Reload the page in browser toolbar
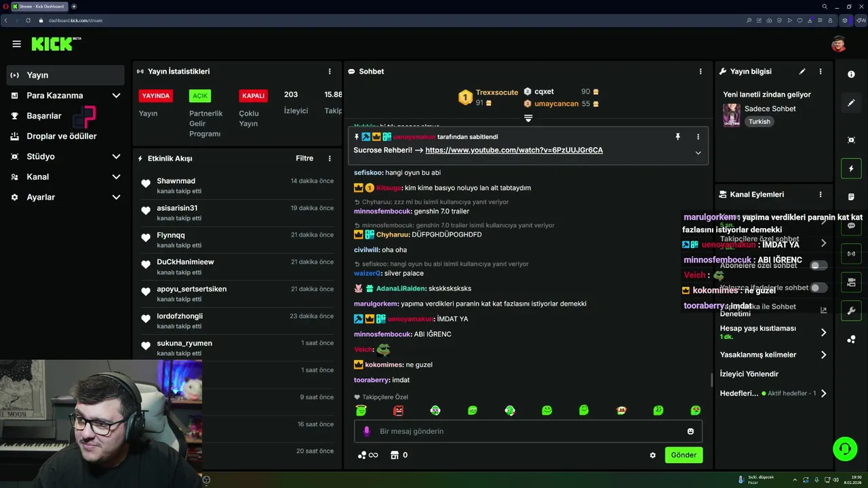 [x=28, y=20]
